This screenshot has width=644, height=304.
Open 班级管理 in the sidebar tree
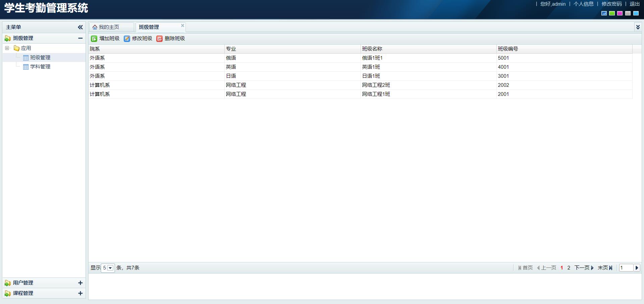click(x=40, y=58)
